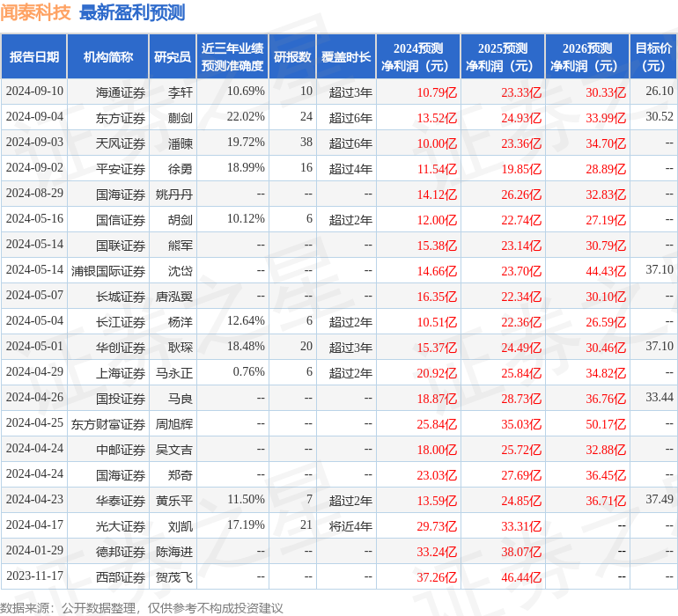Image resolution: width=678 pixels, height=616 pixels.
Task: Click accuracy value 22.02%
Action: tap(246, 117)
